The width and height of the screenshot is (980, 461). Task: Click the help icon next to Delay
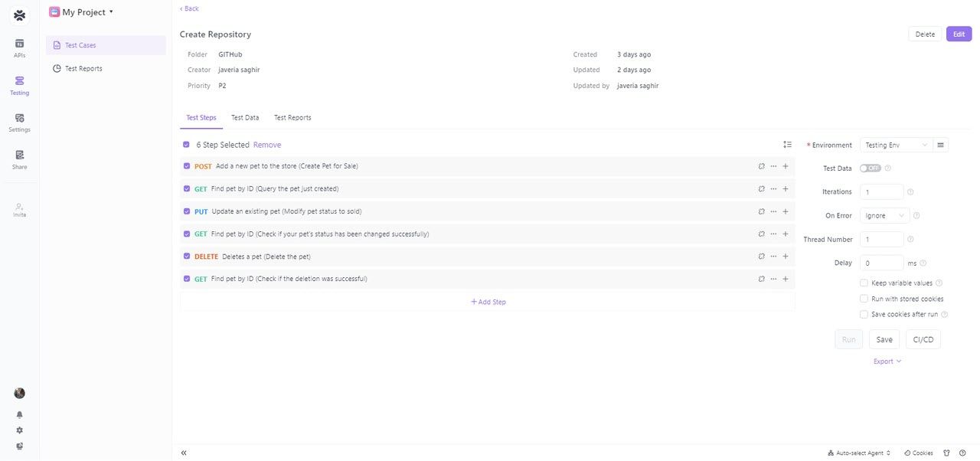coord(923,263)
